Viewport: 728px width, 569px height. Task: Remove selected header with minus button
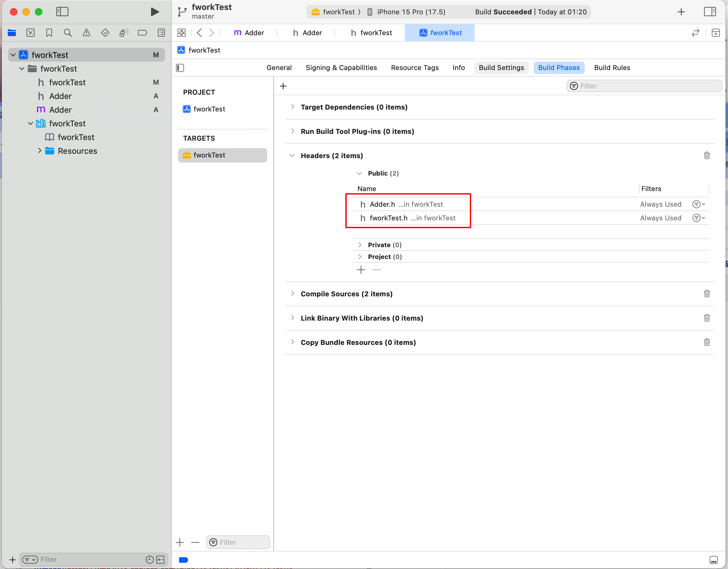pyautogui.click(x=377, y=270)
